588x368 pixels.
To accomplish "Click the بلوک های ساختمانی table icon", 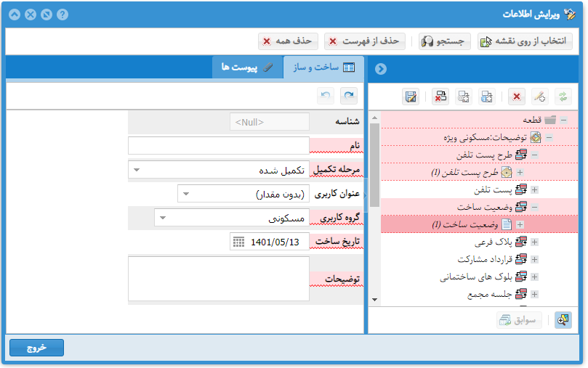I will 521,277.
